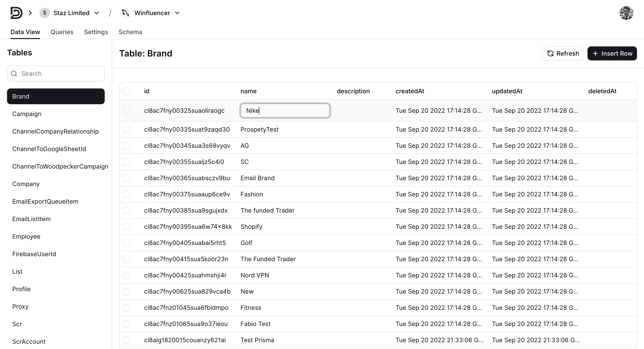Select the Golf row checkbox

[127, 243]
